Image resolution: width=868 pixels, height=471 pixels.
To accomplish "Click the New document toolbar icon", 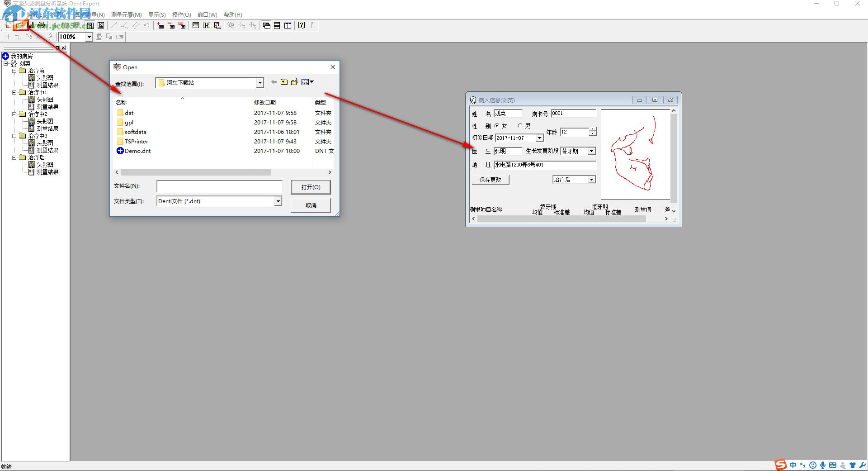I will tap(9, 25).
